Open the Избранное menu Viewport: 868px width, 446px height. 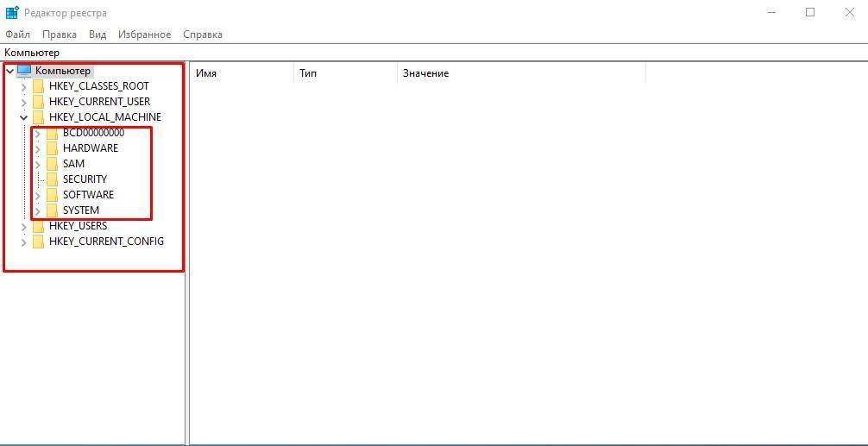coord(144,35)
